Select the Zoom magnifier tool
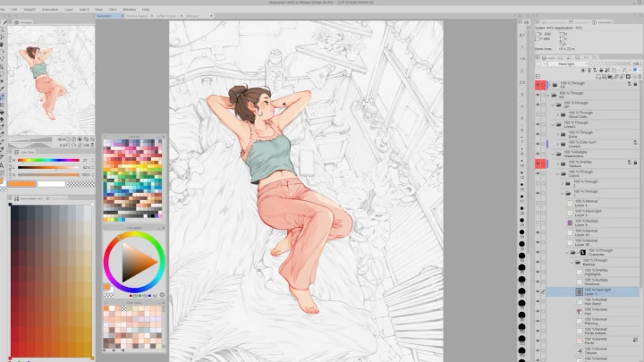The height and width of the screenshot is (362, 644). tap(2, 29)
